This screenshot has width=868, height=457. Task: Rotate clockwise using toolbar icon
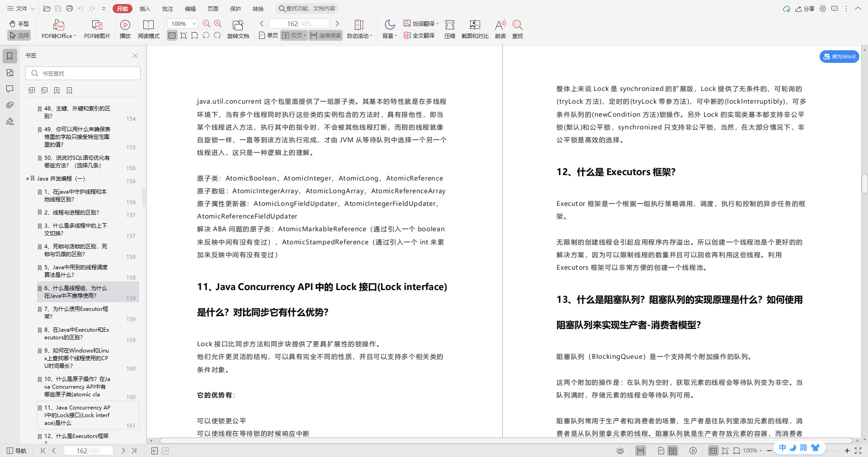217,35
